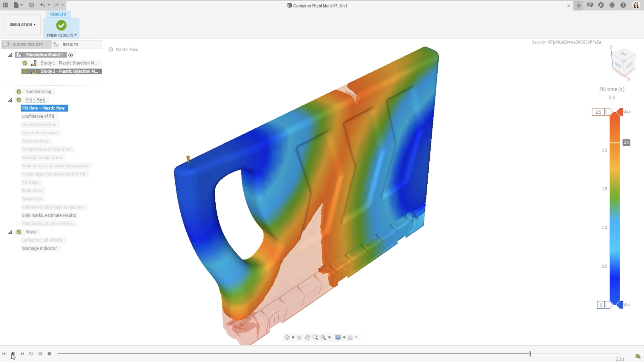Switch to the Guided Results tab

tap(27, 45)
